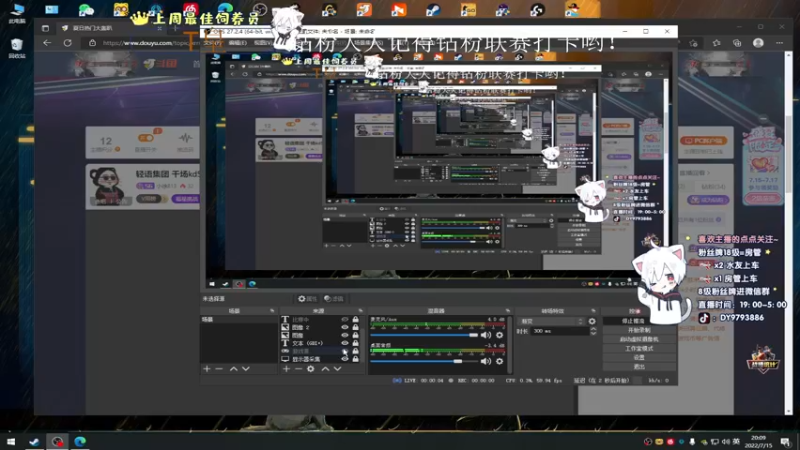Screen dimensions: 800x450
Task: Open source properties gear in Sources toolbar
Action: coord(311,368)
